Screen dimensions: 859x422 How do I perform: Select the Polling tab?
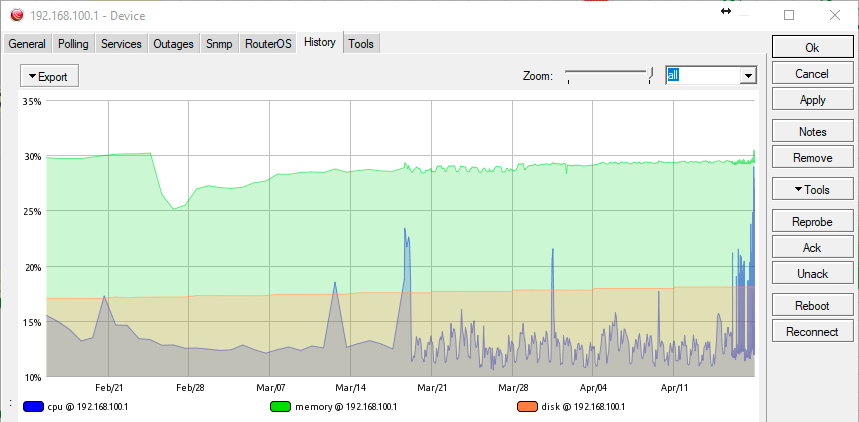pyautogui.click(x=73, y=44)
